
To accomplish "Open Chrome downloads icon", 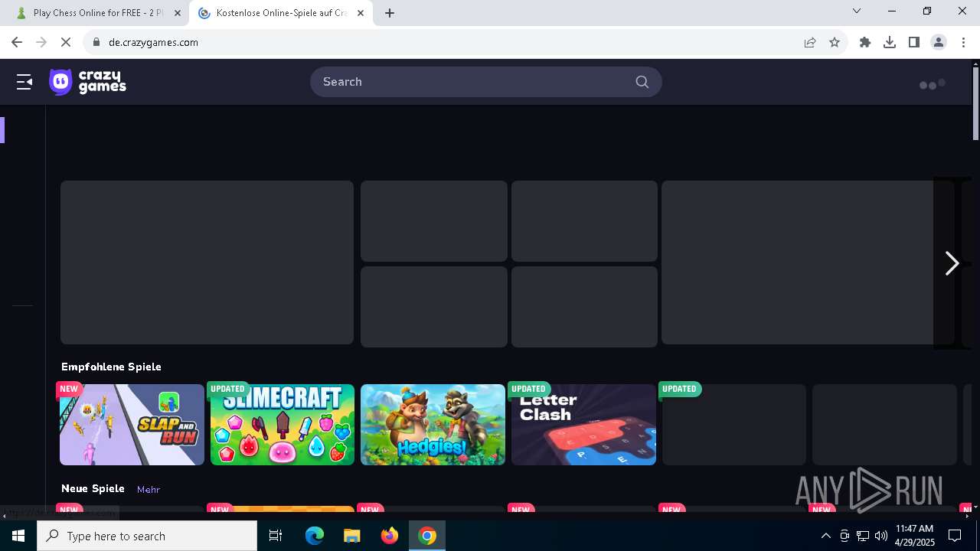I will click(890, 42).
